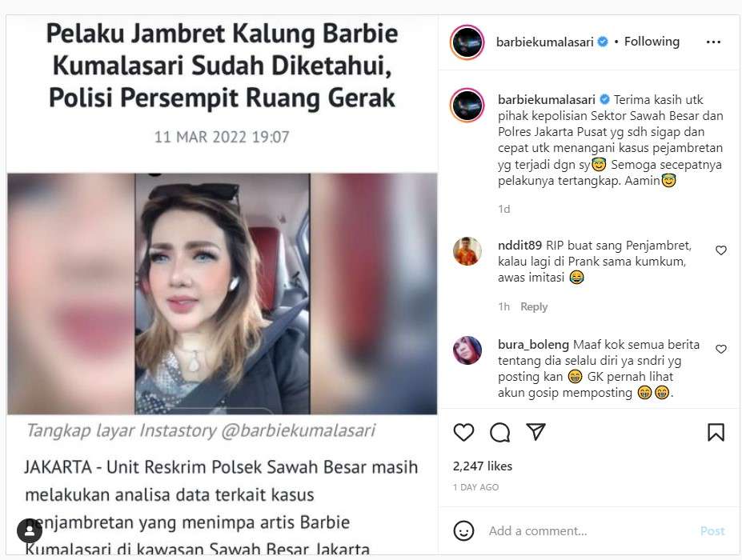
Task: View the 2,247 likes list
Action: (x=482, y=466)
